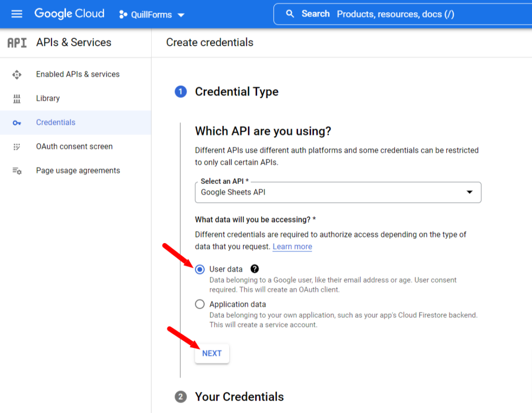
Task: Click the Page usage agreements icon
Action: click(17, 171)
